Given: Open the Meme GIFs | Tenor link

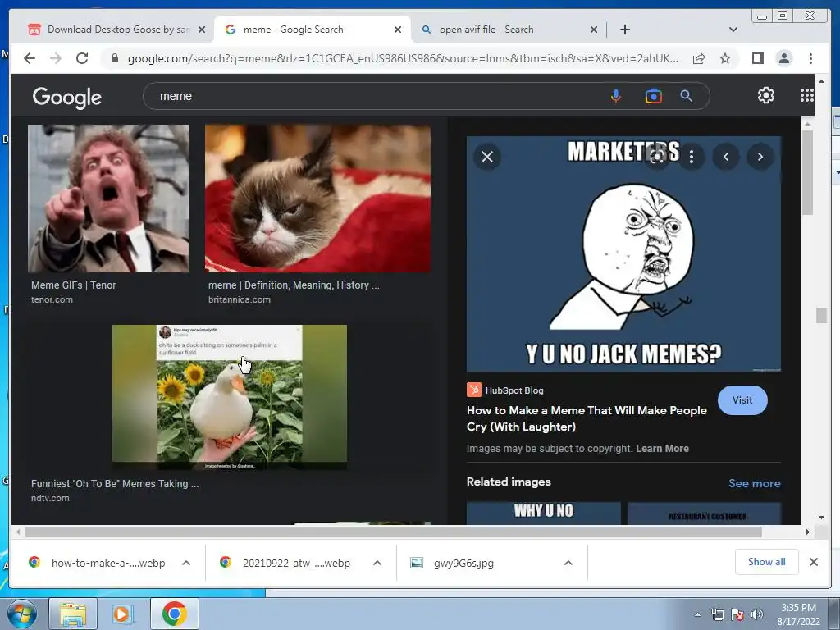Looking at the screenshot, I should pyautogui.click(x=73, y=285).
